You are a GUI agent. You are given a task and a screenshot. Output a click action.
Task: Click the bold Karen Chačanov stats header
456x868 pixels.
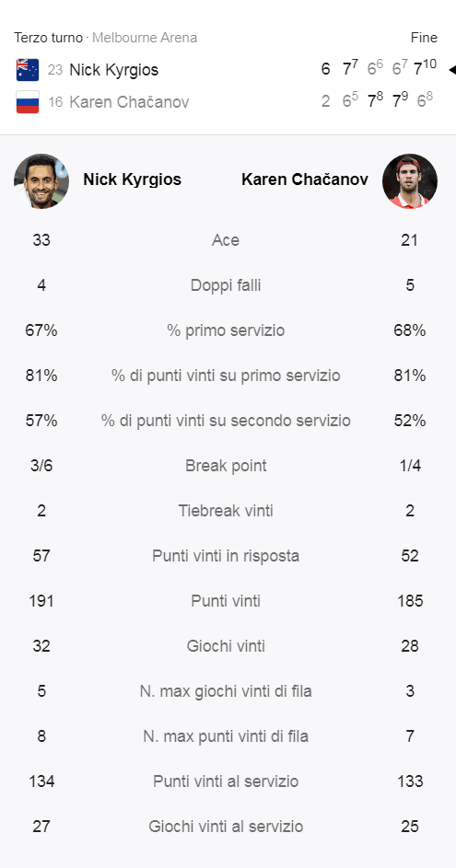[x=305, y=179]
